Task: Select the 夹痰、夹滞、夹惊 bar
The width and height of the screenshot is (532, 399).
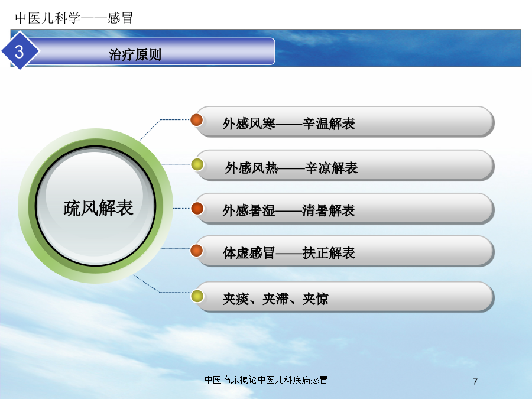Action: pyautogui.click(x=345, y=297)
